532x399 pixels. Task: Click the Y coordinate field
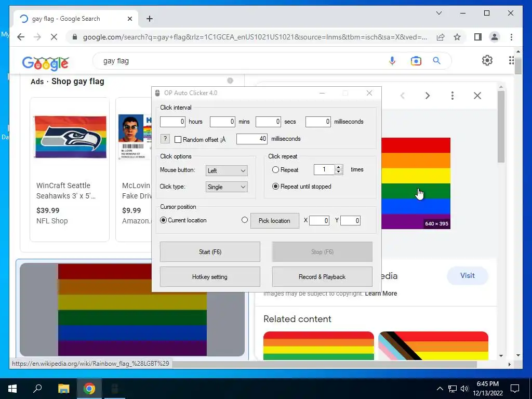[351, 220]
